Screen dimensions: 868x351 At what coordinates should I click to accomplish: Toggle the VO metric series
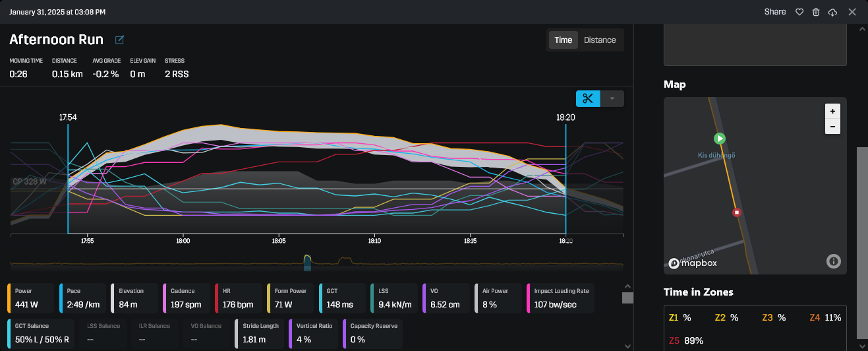(x=446, y=298)
